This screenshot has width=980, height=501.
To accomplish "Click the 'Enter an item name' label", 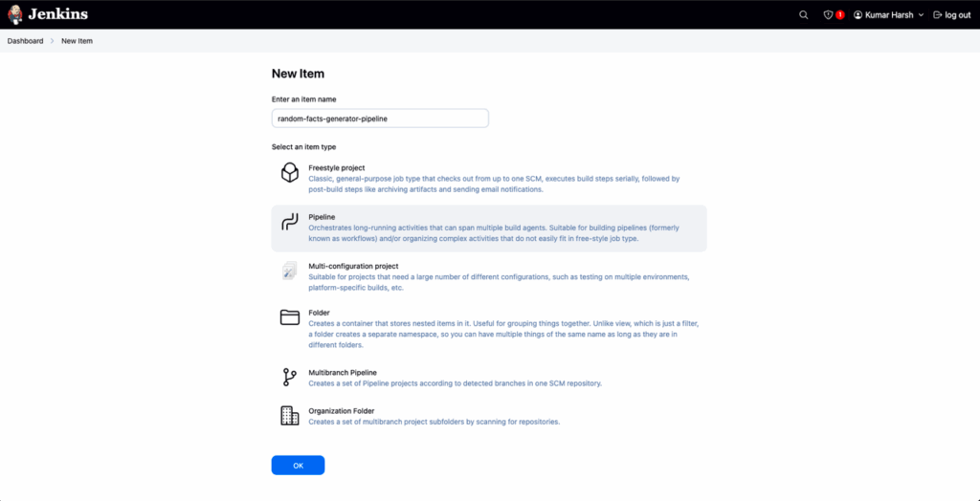I will click(304, 99).
